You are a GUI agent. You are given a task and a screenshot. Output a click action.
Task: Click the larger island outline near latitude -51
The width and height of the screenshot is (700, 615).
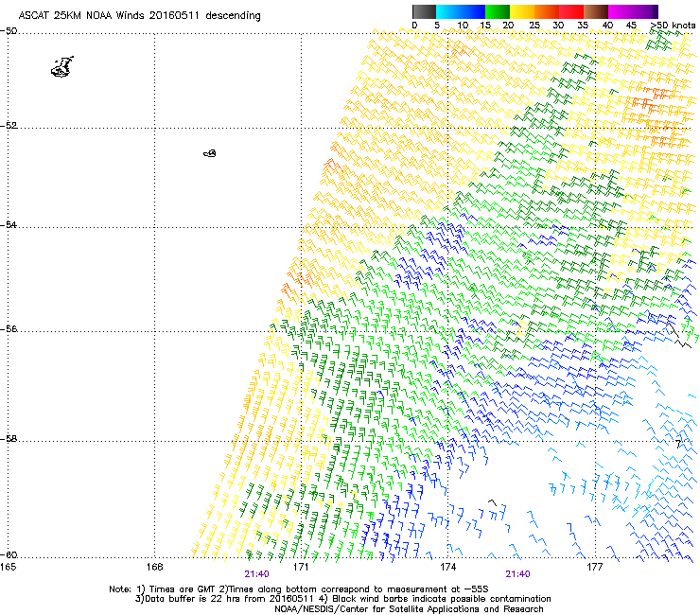coord(62,67)
